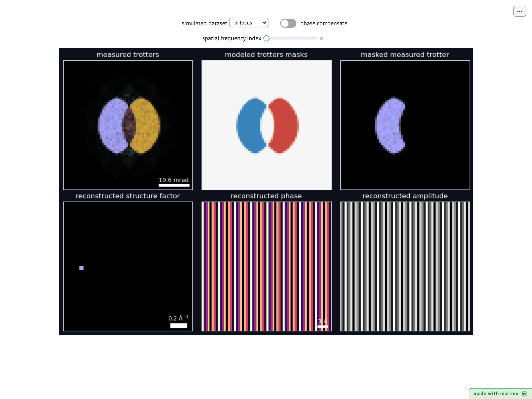Viewport: 532px width, 399px height.
Task: Click the reconstructed structure factor plot
Action: 128,266
